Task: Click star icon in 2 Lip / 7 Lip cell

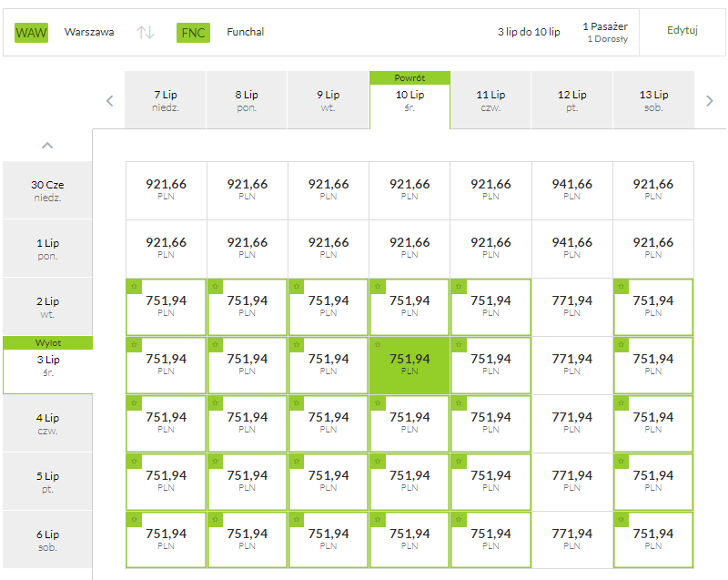Action: 134,287
